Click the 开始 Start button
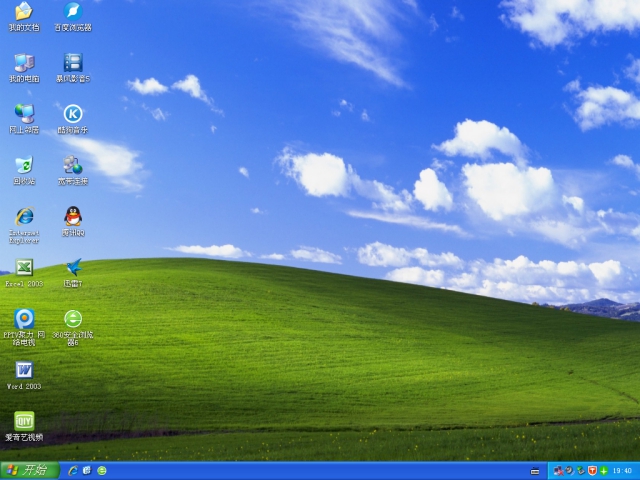 (x=29, y=470)
